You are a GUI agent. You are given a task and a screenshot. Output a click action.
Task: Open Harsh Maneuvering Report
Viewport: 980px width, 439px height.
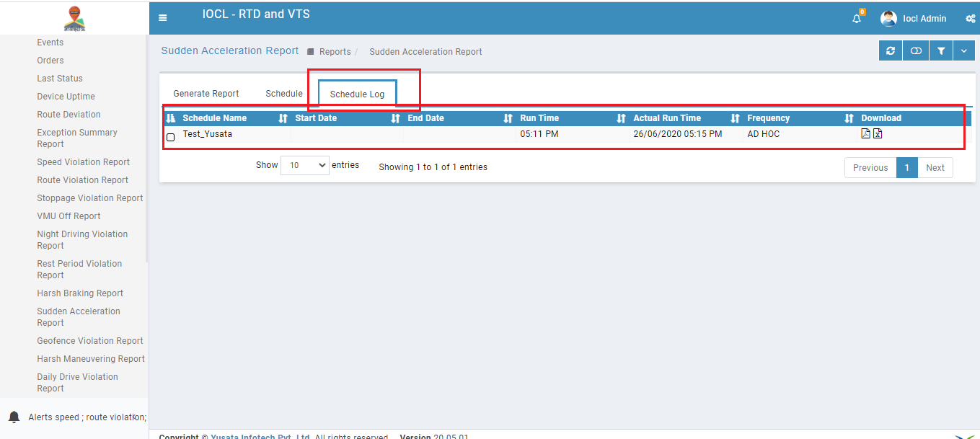(x=91, y=359)
